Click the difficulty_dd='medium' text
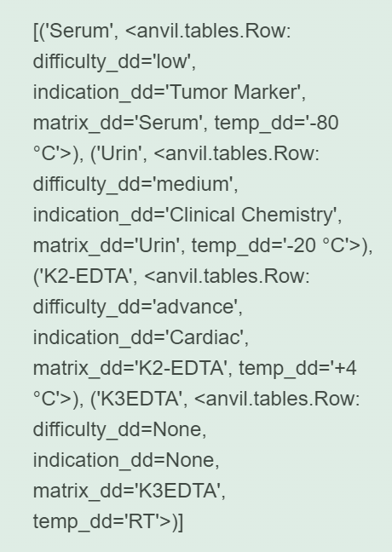Viewport: 392px width, 552px height. 134,185
